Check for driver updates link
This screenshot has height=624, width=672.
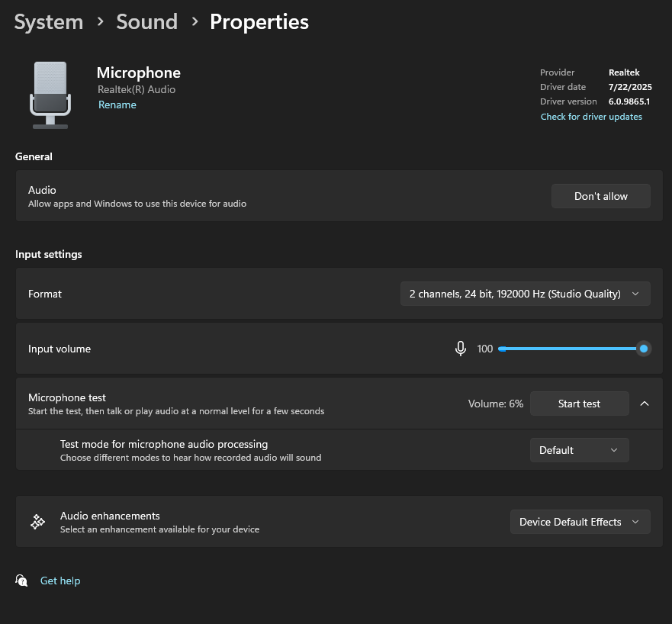click(x=591, y=117)
